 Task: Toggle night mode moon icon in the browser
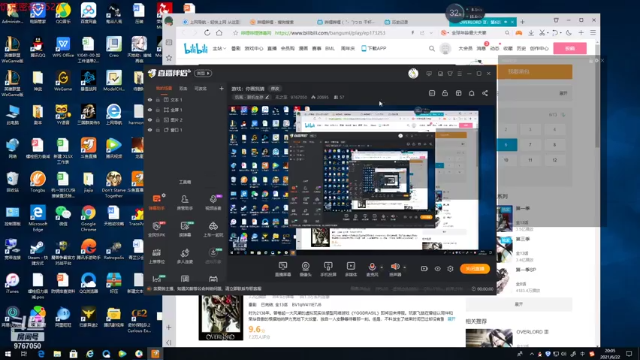pyautogui.click(x=569, y=33)
